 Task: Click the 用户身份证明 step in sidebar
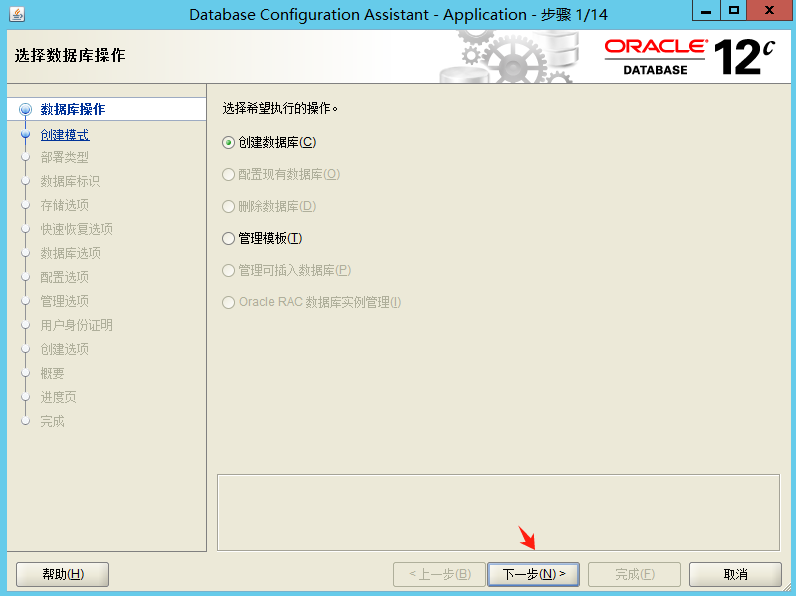[x=77, y=325]
